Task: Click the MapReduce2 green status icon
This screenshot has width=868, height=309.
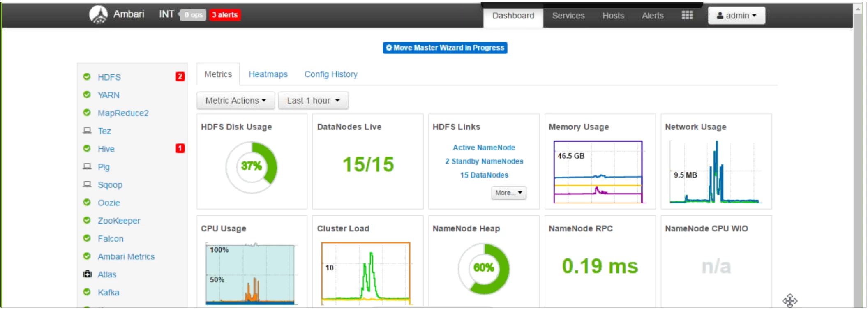Action: [87, 112]
